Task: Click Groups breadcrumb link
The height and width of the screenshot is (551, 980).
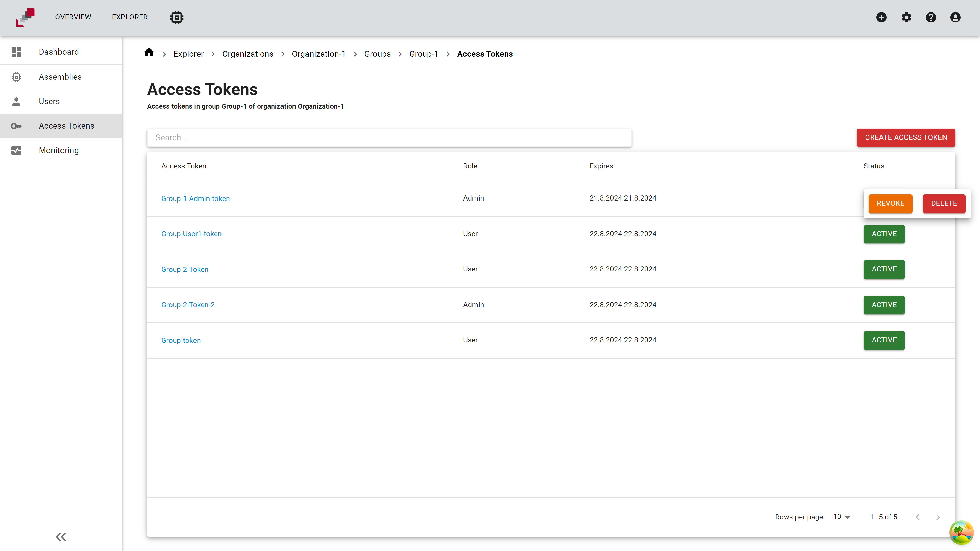Action: click(x=377, y=54)
